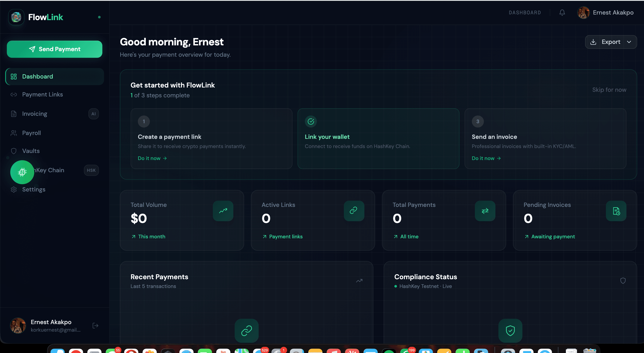Image resolution: width=644 pixels, height=353 pixels.
Task: Open the Link your wallet step card
Action: click(x=378, y=139)
